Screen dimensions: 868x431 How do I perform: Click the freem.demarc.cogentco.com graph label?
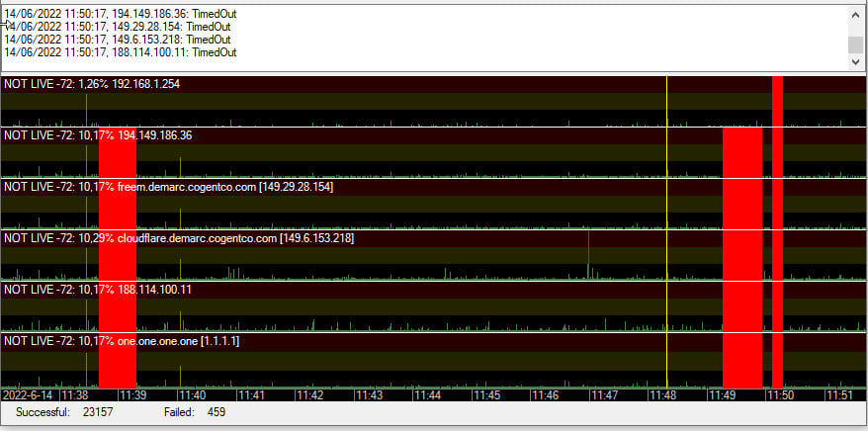[x=168, y=187]
